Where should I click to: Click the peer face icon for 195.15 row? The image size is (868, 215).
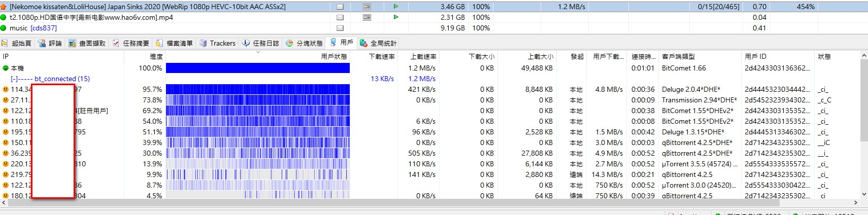(x=6, y=132)
